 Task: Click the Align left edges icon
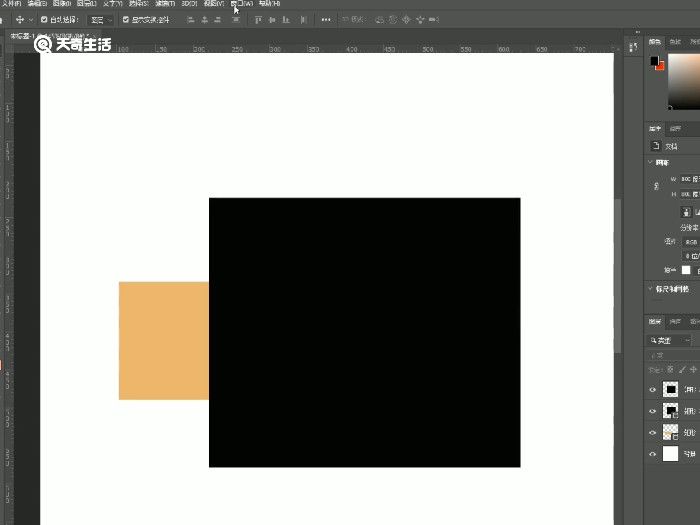[191, 20]
